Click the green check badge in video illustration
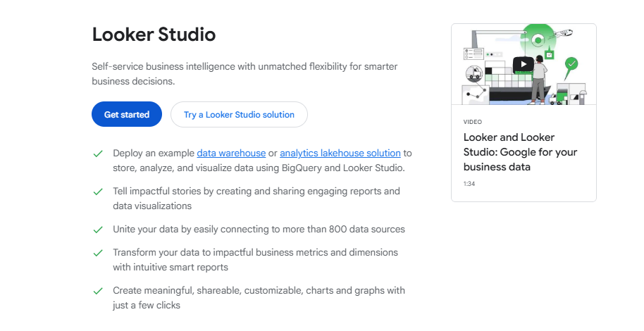This screenshot has width=644, height=331. coord(572,63)
